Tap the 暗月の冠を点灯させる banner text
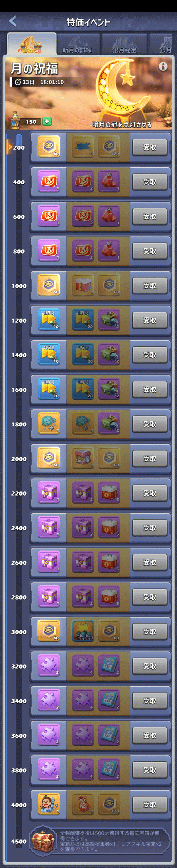Screen dimensions: 177x868 (122, 125)
